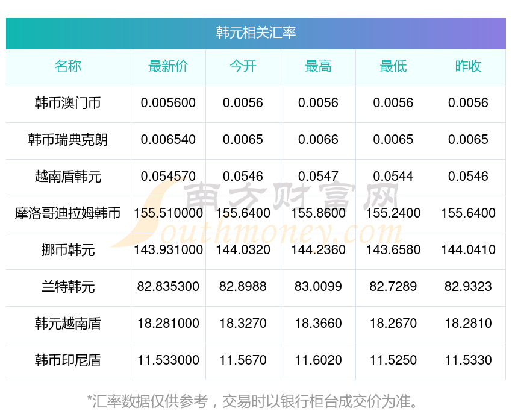This screenshot has height=420, width=512.
Task: Open the 摩洛哥迪拉姆韩币 currency pair
Action: click(68, 213)
